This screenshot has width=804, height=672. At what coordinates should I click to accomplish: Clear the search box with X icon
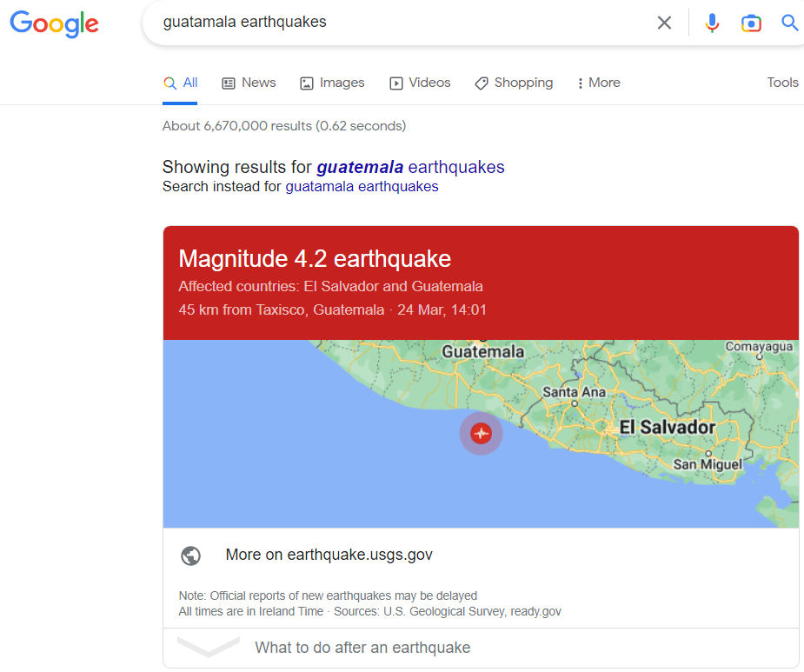point(664,23)
